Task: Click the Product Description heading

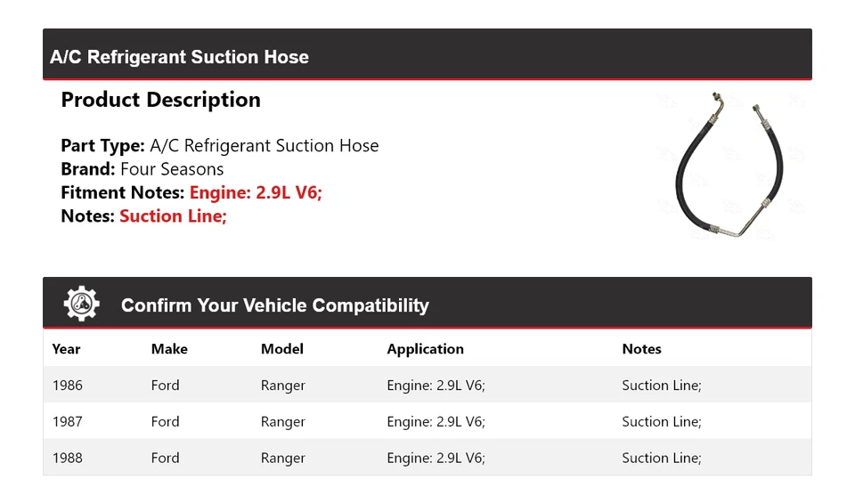Action: [x=160, y=100]
